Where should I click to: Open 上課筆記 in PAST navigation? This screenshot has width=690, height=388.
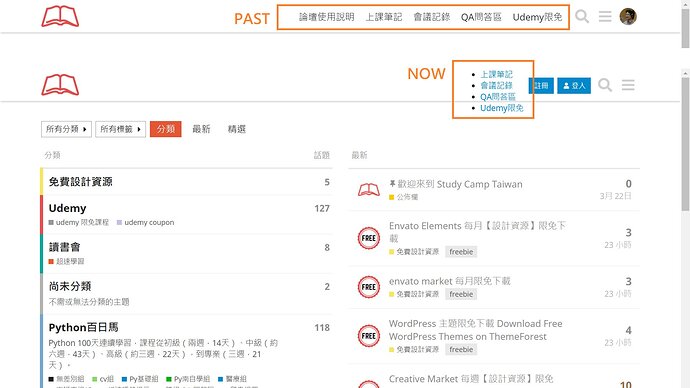tap(384, 17)
